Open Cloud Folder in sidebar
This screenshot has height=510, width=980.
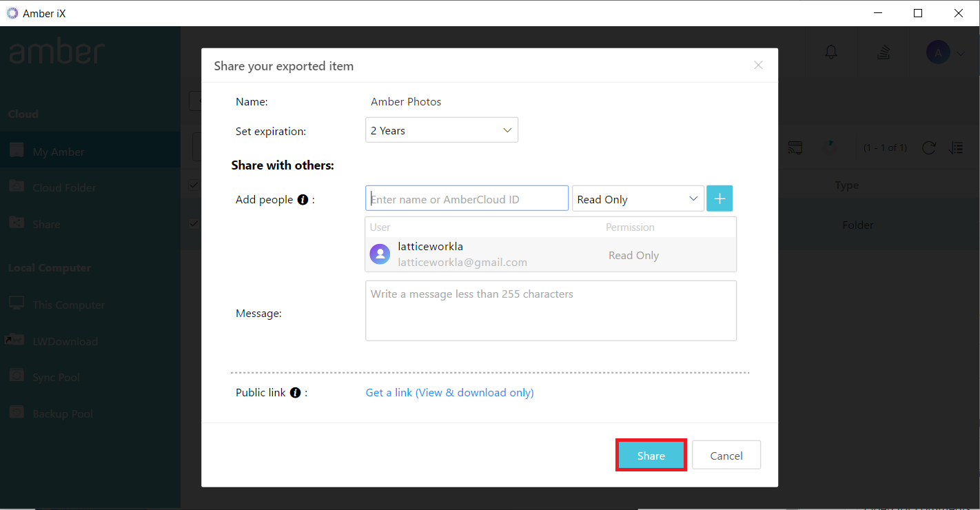tap(90, 187)
